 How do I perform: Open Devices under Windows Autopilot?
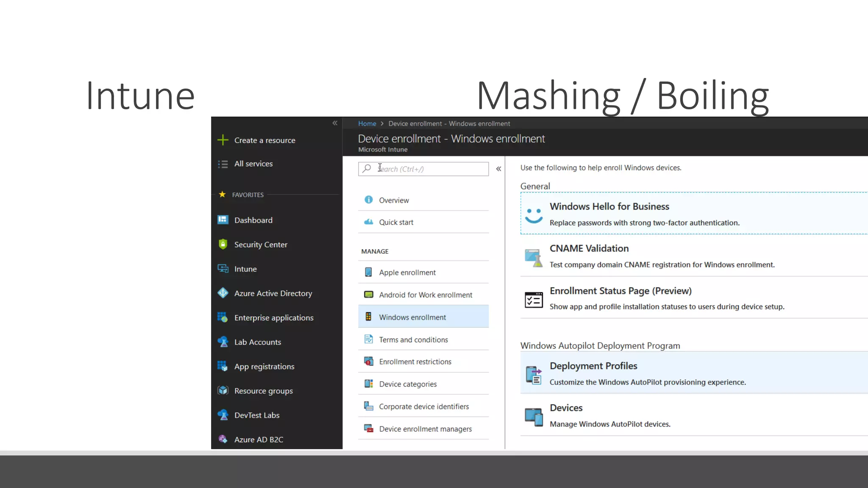(694, 415)
